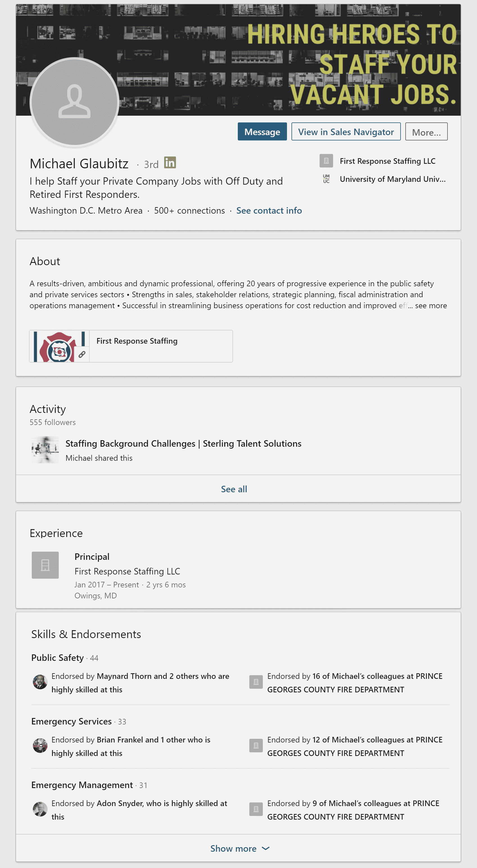
Task: Expand About section with see more
Action: pos(431,306)
